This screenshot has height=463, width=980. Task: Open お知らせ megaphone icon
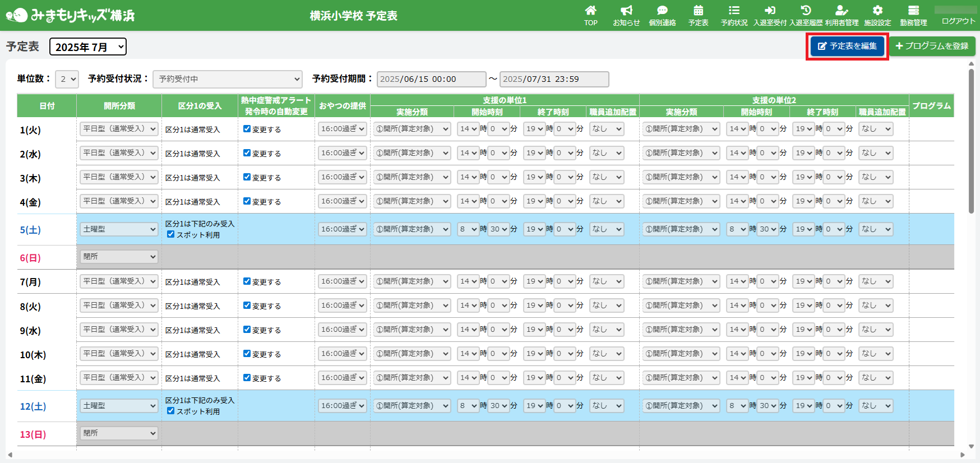pyautogui.click(x=626, y=11)
